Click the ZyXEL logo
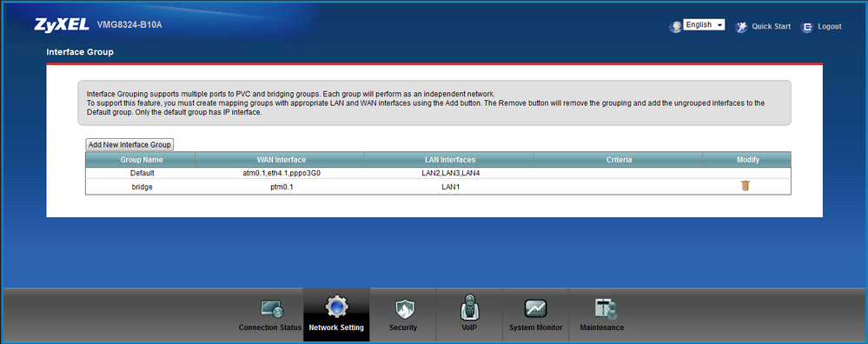 tap(62, 25)
